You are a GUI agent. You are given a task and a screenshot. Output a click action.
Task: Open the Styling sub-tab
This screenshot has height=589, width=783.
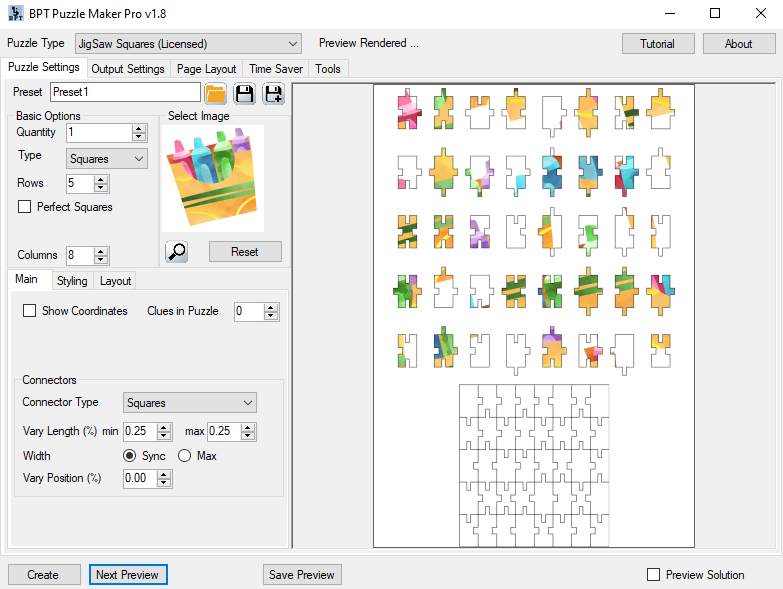tap(72, 281)
